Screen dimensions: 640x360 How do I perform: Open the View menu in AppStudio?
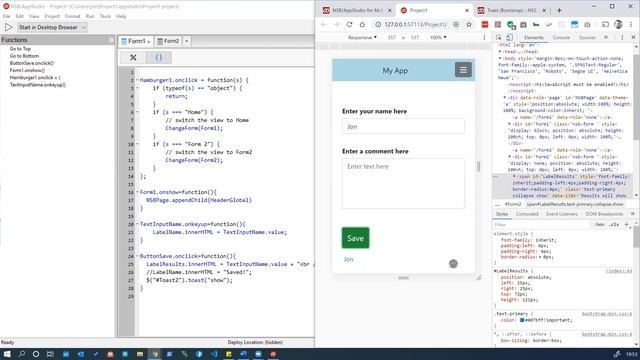pos(34,16)
